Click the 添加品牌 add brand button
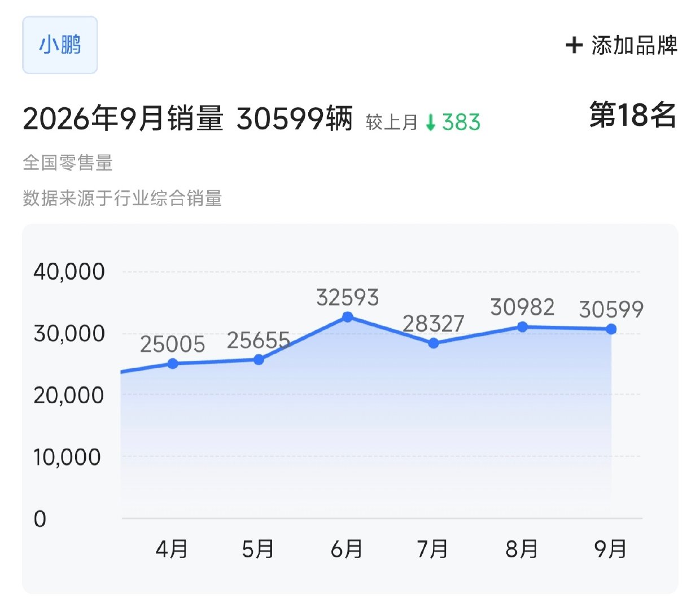The image size is (700, 610). [x=622, y=45]
